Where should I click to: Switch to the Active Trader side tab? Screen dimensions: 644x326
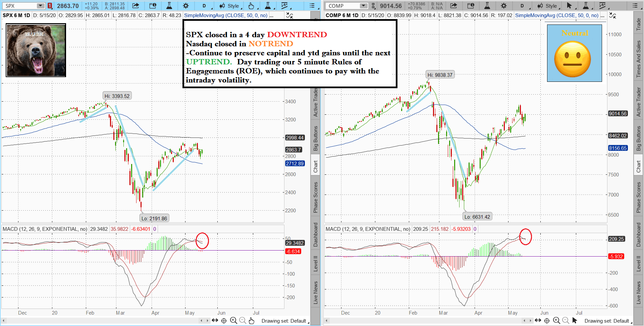(638, 102)
